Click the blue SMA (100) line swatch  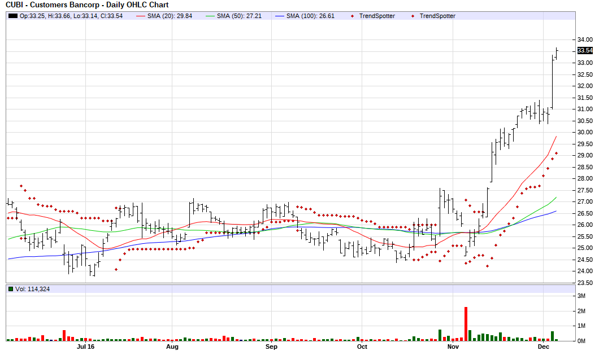point(280,16)
